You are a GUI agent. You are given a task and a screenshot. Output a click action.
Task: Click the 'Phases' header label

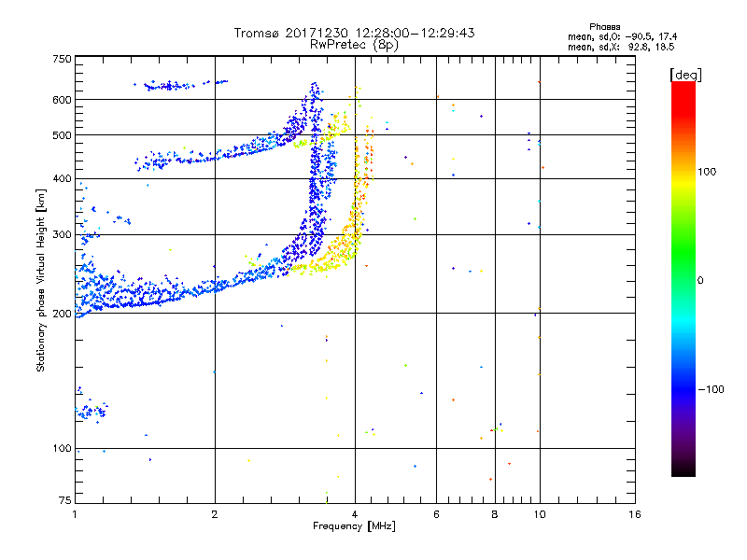pyautogui.click(x=604, y=27)
